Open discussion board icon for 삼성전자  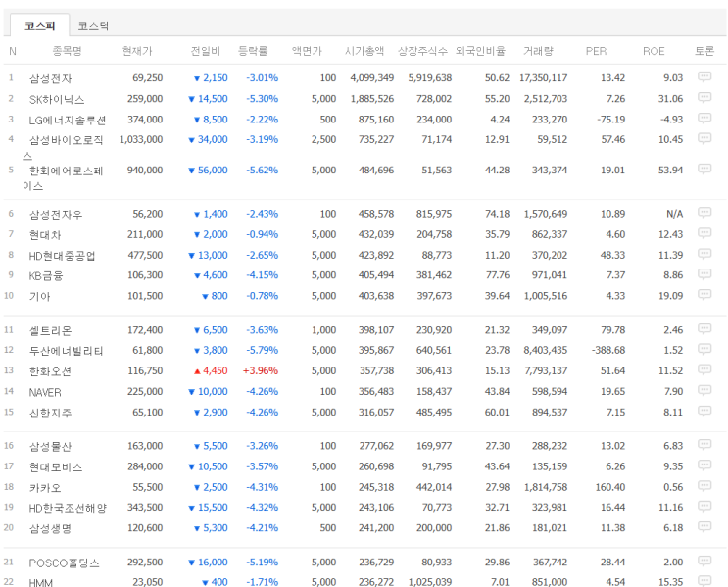[x=704, y=76]
